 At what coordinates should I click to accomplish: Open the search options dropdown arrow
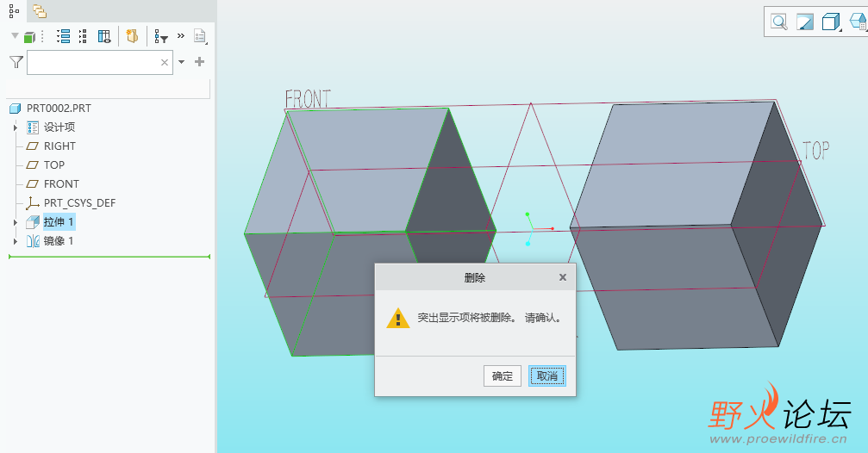181,62
